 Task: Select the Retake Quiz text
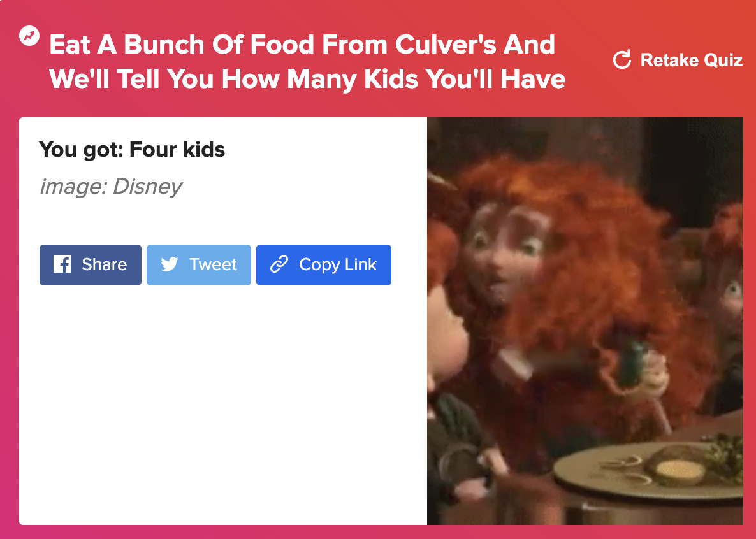point(692,60)
